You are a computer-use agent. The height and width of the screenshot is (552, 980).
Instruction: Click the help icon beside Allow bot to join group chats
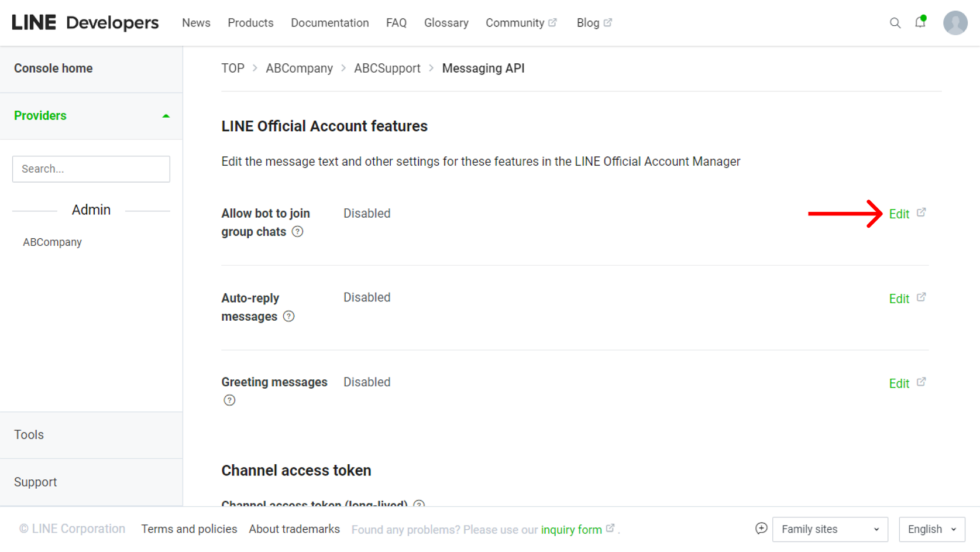(x=298, y=232)
